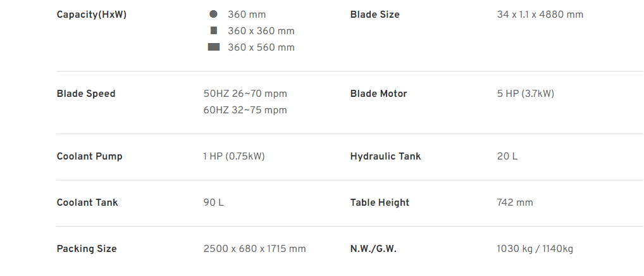Viewport: 644px width, 276px height.
Task: Select the Blade Speed label
Action: pyautogui.click(x=86, y=94)
